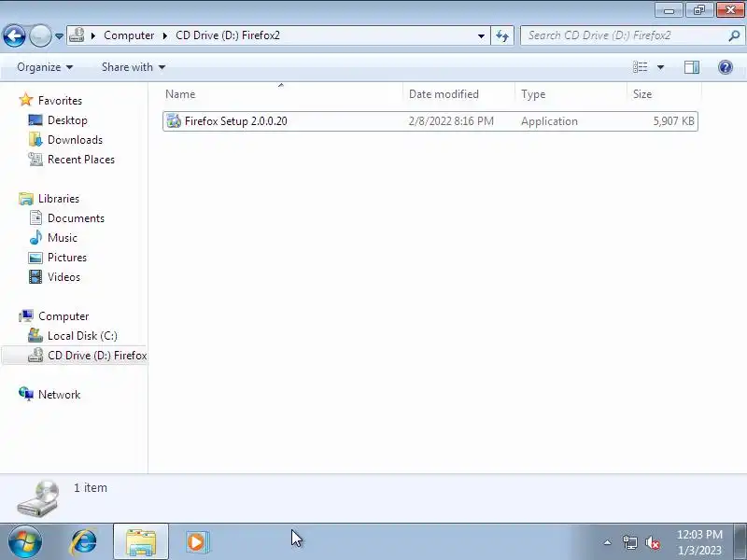Open Documents library
Viewport: 747px width, 560px height.
(76, 218)
